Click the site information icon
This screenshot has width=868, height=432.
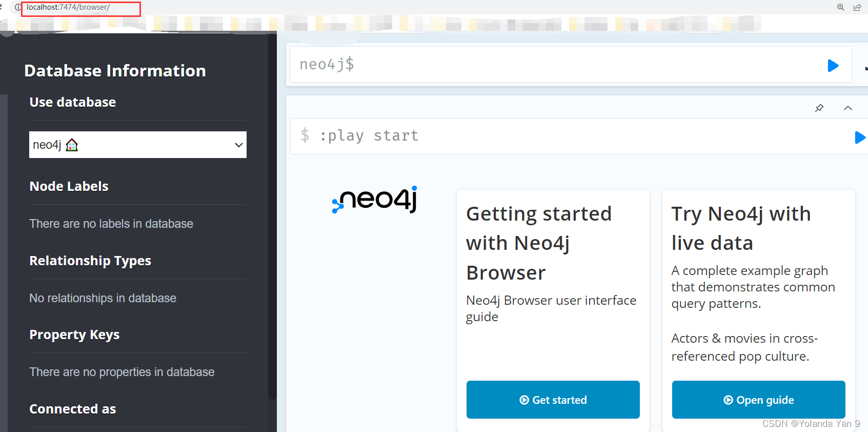(x=18, y=7)
